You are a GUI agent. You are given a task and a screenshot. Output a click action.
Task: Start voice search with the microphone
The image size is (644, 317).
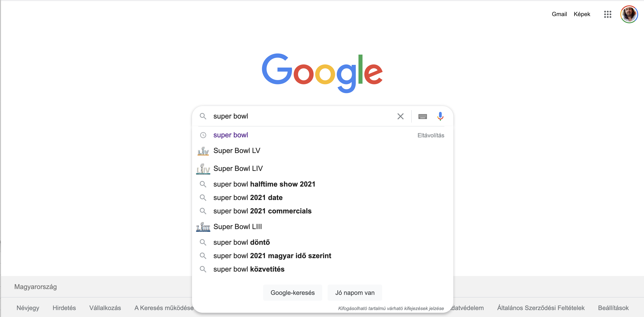(440, 116)
